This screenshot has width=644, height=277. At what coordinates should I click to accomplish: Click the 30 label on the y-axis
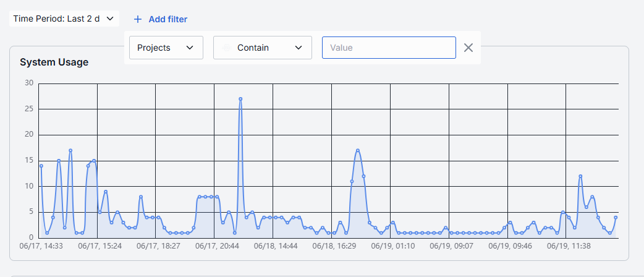(29, 83)
